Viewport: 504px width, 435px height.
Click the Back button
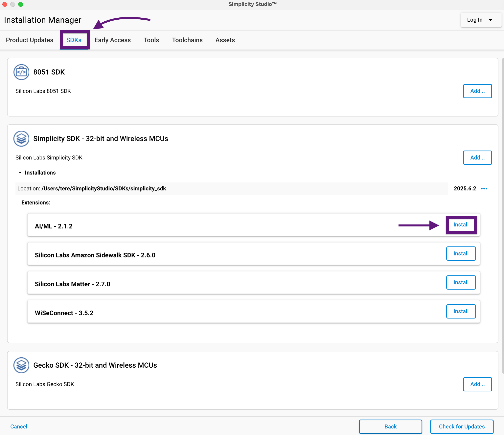(390, 427)
